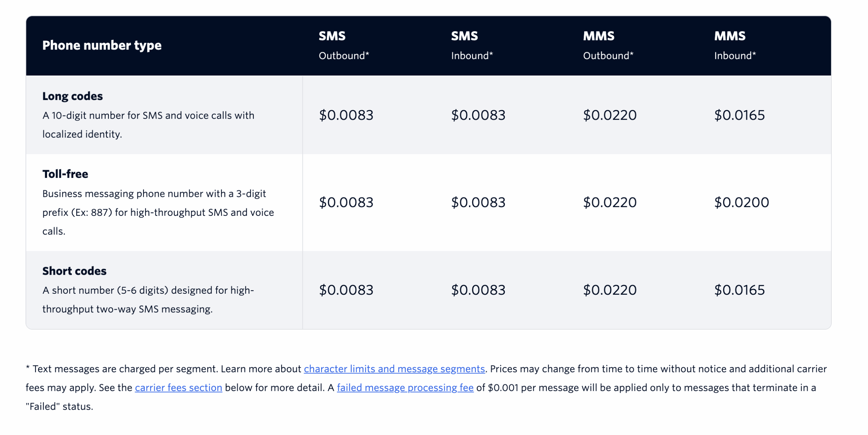Open the character limits and message segments link

pos(394,369)
